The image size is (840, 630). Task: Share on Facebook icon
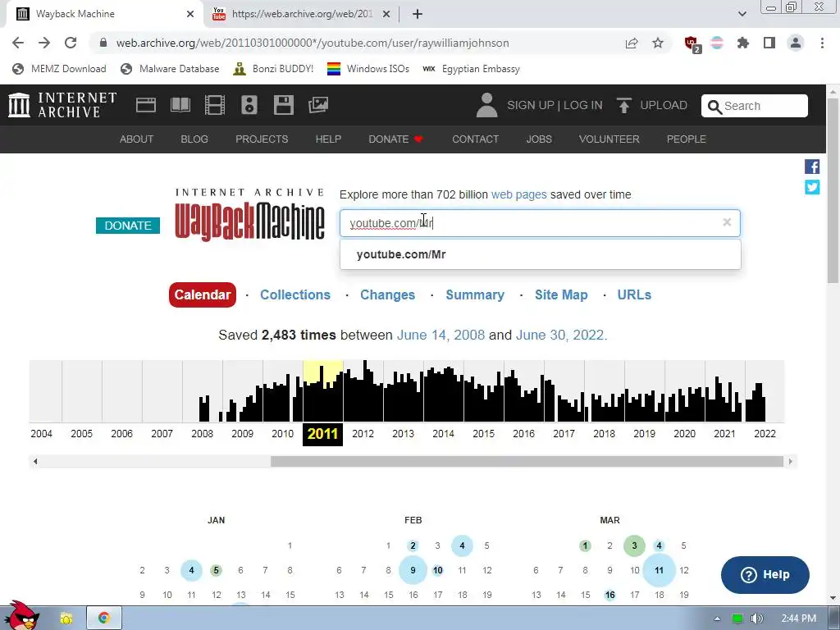812,167
